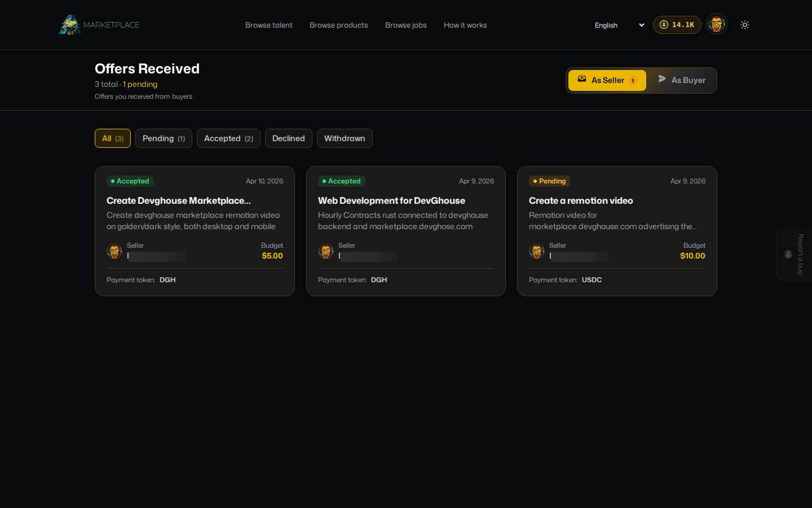Screen dimensions: 812x508
Task: Select the All (3) filter tab
Action: tap(113, 138)
